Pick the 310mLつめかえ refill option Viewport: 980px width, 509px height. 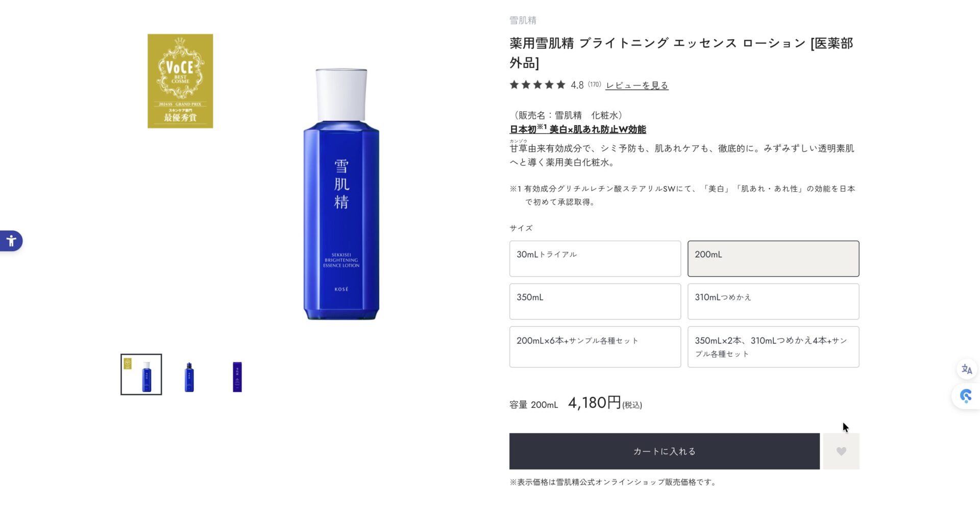(773, 302)
